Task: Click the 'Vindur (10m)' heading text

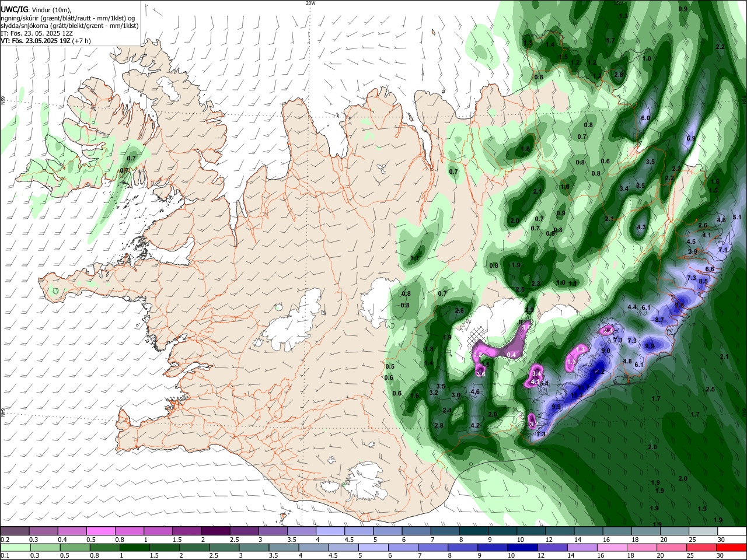Action: click(x=51, y=10)
